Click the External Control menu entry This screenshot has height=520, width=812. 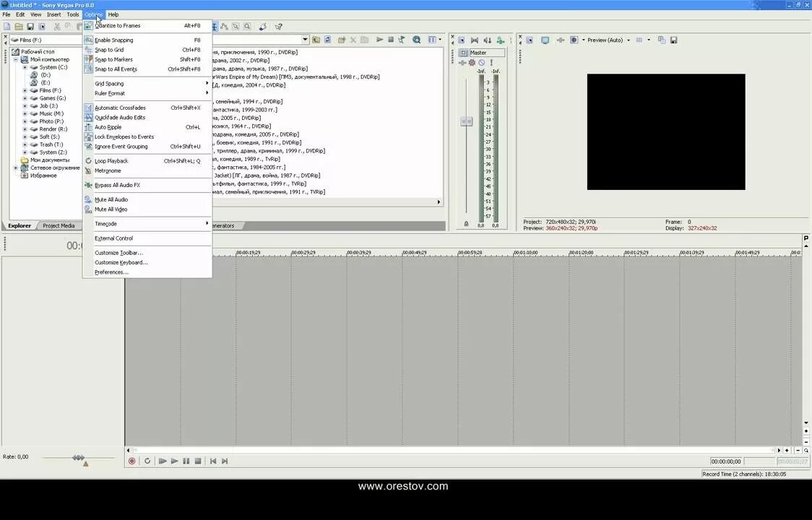tap(147, 238)
